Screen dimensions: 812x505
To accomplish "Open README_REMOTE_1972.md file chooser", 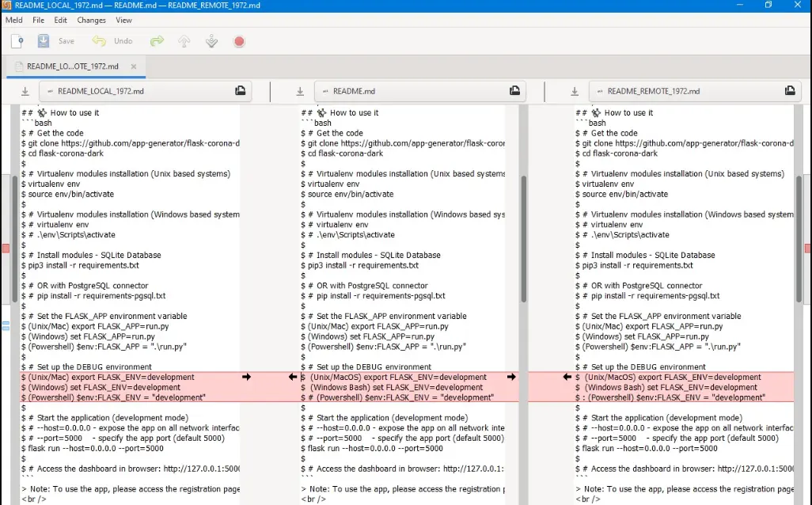I will tap(695, 91).
